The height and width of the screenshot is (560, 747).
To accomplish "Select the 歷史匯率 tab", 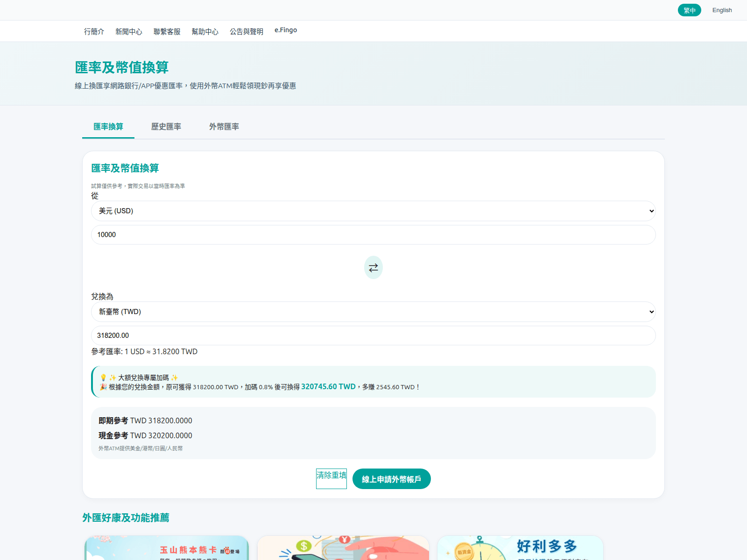I will pos(166,127).
